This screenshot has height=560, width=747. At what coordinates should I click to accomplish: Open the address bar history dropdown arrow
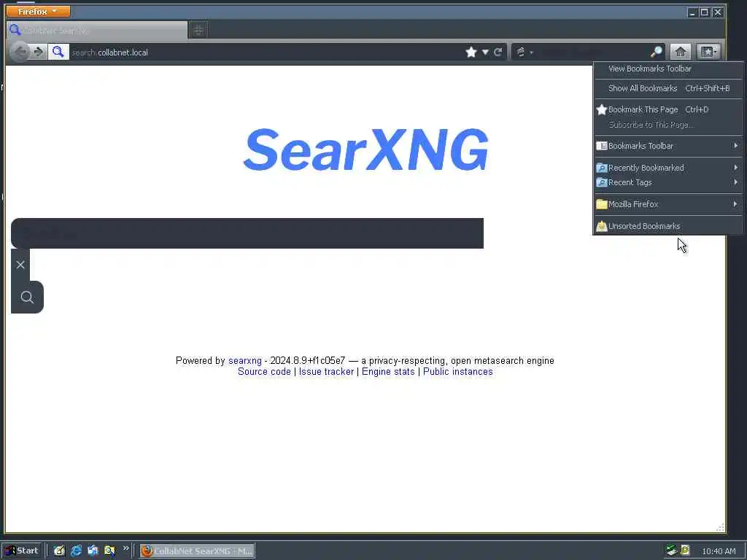tap(485, 52)
